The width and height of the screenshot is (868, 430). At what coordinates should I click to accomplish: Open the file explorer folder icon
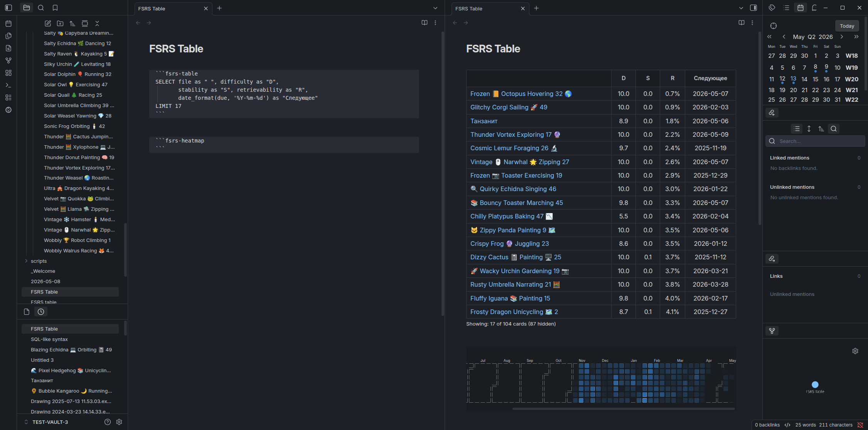click(x=27, y=8)
